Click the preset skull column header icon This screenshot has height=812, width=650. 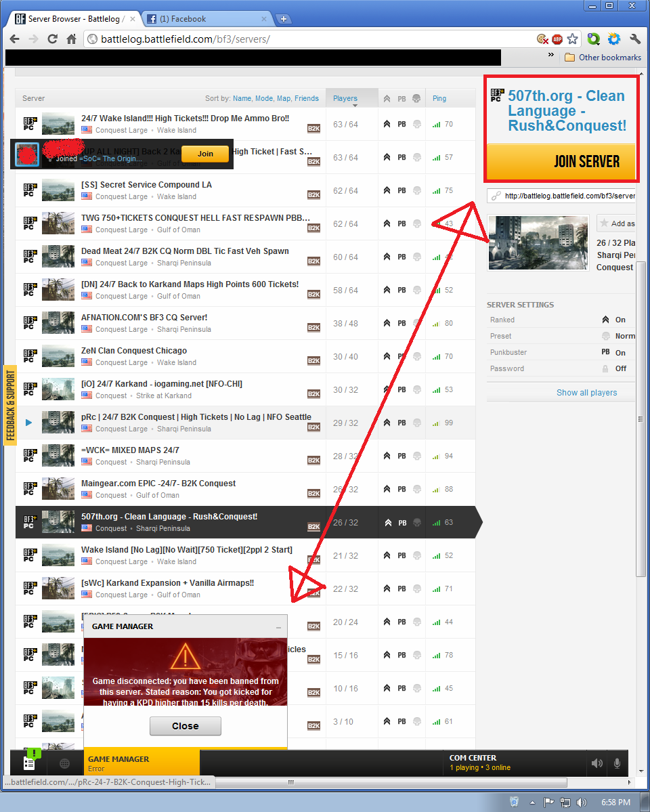[416, 98]
